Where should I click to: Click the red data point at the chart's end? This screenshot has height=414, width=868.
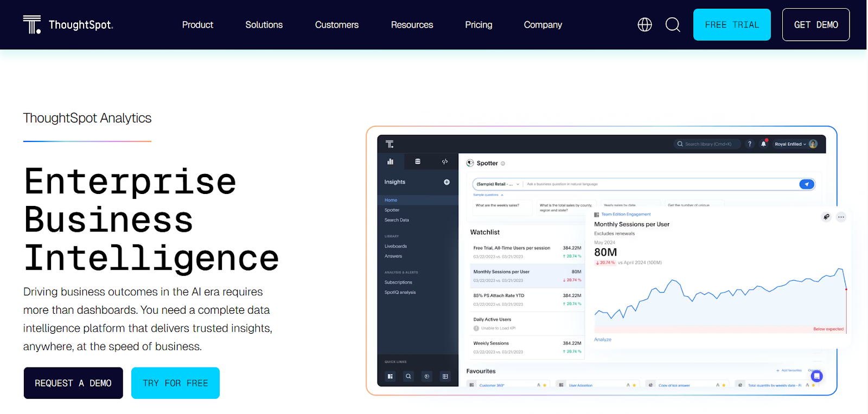(846, 289)
